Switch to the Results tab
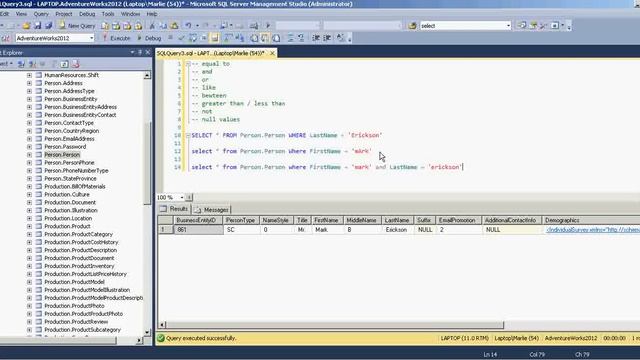The image size is (640, 360). pos(175,209)
